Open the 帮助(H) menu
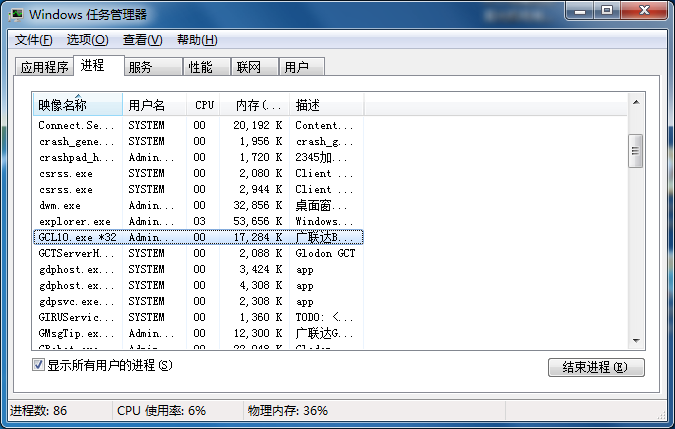 pyautogui.click(x=197, y=40)
